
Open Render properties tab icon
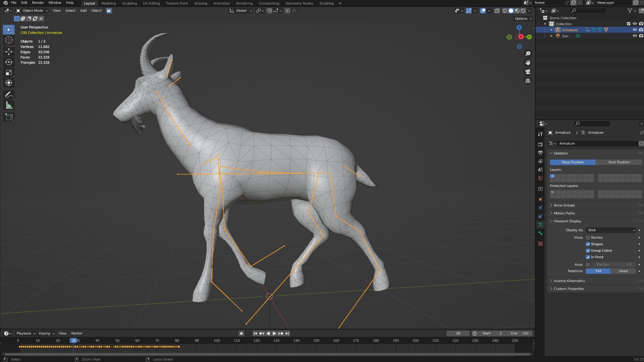pyautogui.click(x=540, y=144)
